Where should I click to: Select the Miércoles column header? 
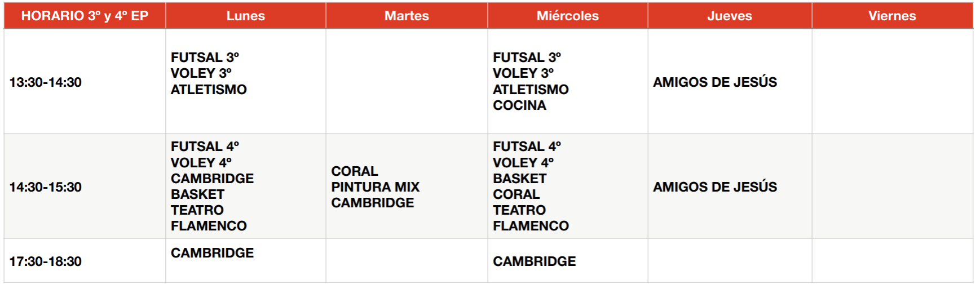567,16
